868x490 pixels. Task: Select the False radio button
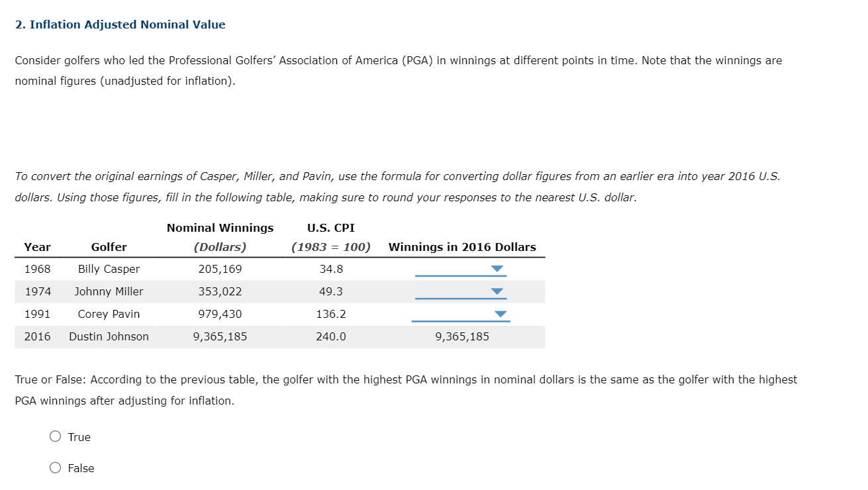pos(56,467)
